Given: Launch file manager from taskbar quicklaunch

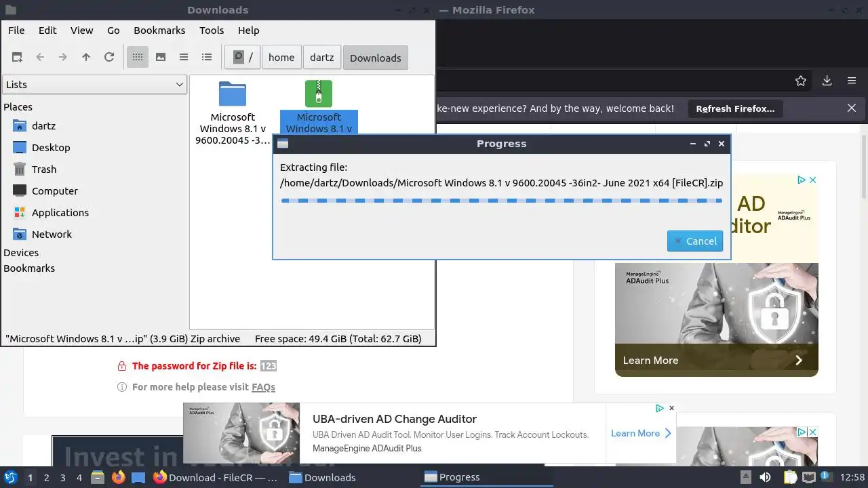Looking at the screenshot, I should click(98, 477).
